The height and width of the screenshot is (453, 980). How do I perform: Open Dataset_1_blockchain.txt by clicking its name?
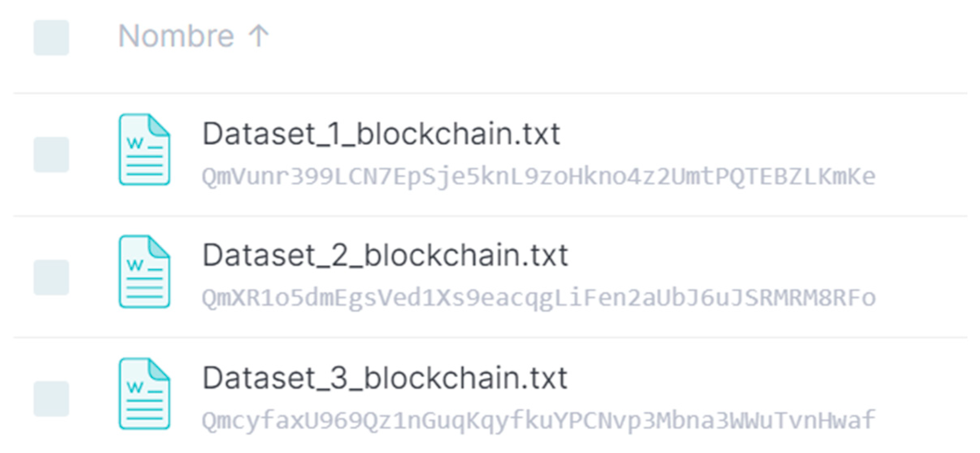click(x=382, y=134)
